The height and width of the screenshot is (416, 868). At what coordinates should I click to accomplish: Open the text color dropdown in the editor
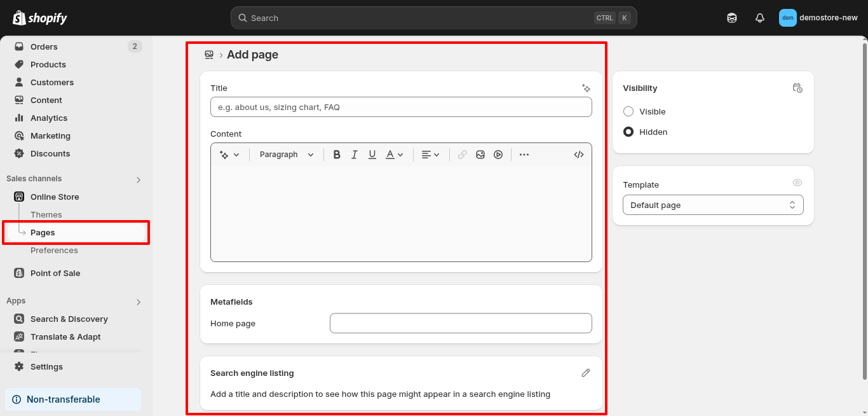[x=393, y=154]
